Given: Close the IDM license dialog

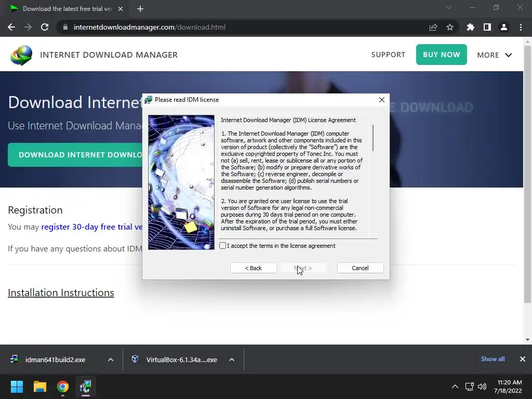Looking at the screenshot, I should [x=382, y=100].
